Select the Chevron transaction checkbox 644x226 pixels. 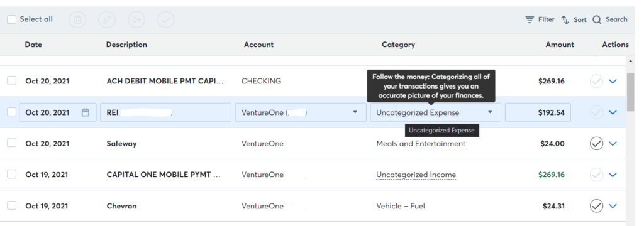[x=11, y=205]
